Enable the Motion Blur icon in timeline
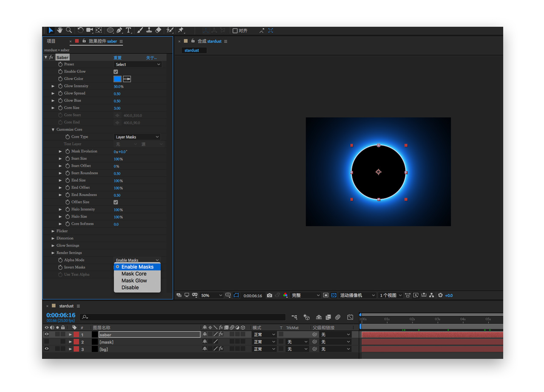Viewport: 544px width, 392px height. 338,317
